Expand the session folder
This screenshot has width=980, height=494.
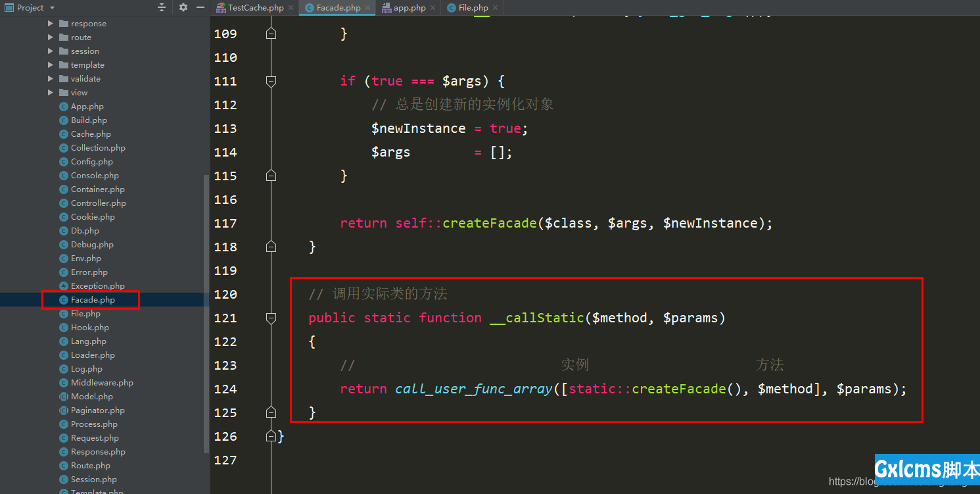[51, 51]
